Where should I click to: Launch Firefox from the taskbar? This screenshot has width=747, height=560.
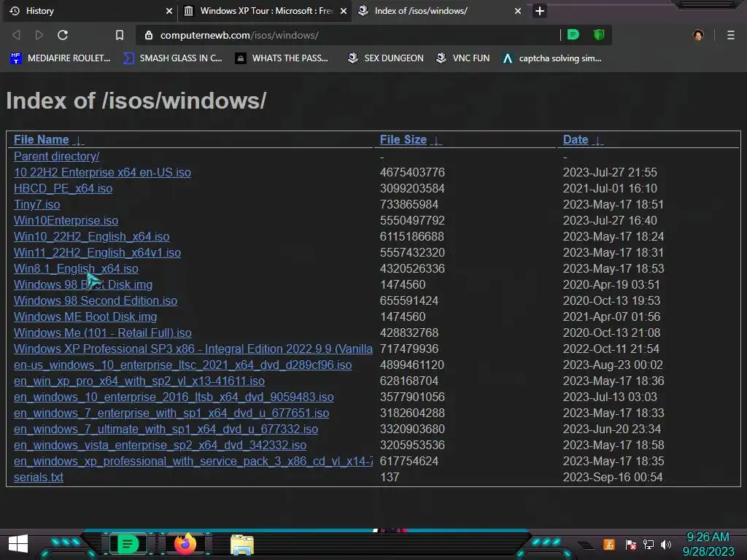185,544
